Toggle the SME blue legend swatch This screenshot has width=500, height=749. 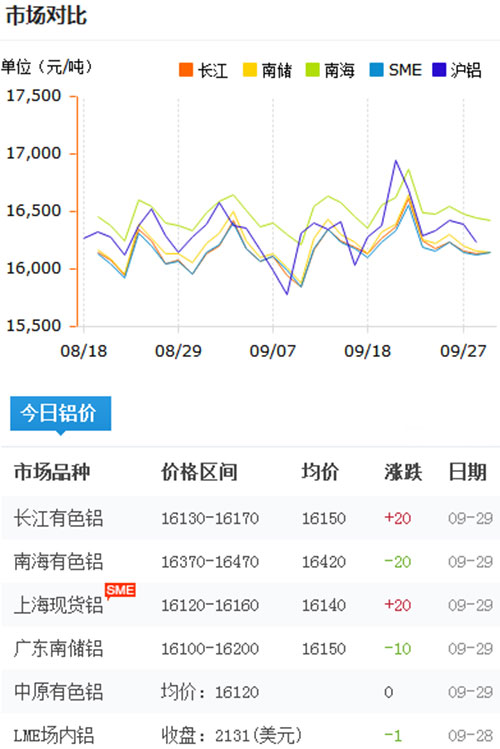point(376,70)
